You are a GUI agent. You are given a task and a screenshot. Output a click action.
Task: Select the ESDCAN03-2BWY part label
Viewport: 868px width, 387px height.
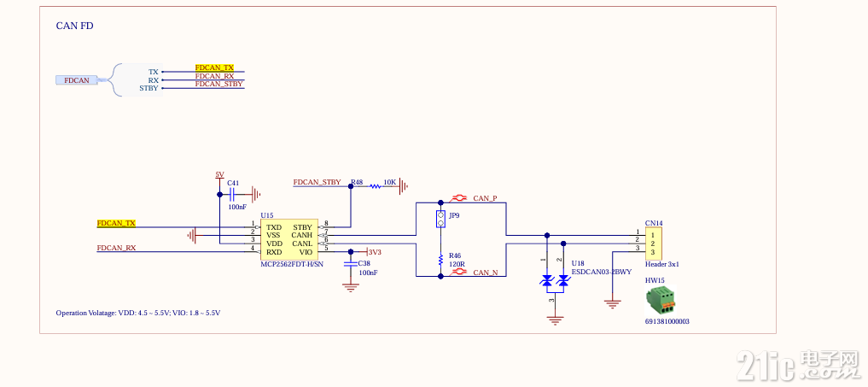click(x=601, y=273)
